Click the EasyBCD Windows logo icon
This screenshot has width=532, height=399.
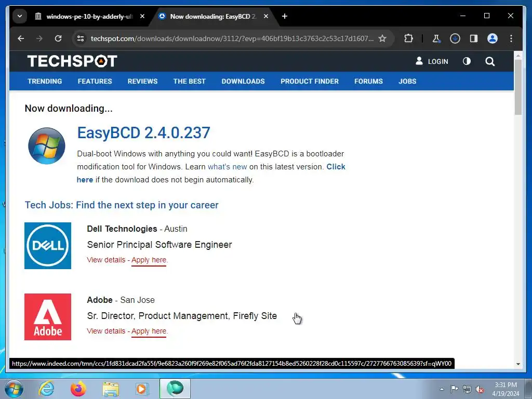pos(46,146)
